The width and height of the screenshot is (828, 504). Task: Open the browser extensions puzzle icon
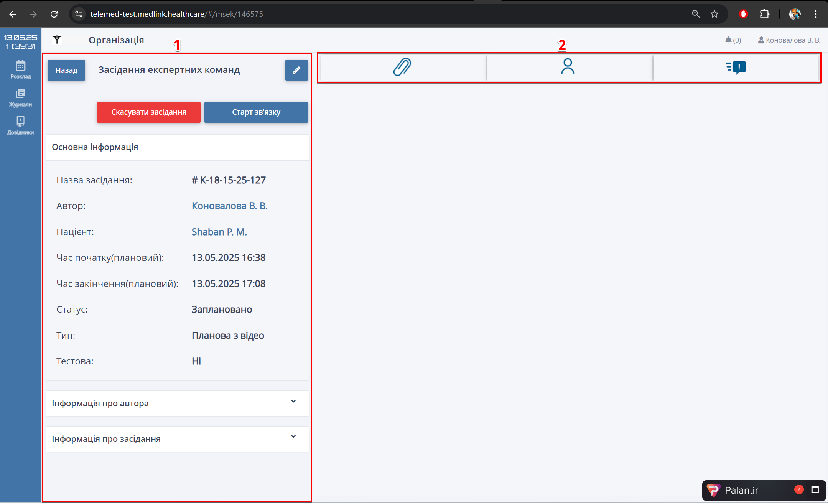[x=764, y=14]
